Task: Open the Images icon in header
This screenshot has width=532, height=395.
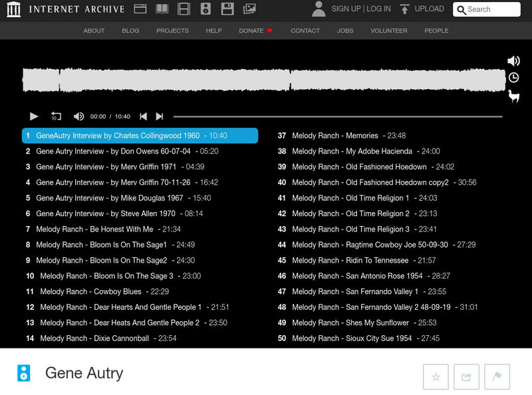Action: click(249, 9)
